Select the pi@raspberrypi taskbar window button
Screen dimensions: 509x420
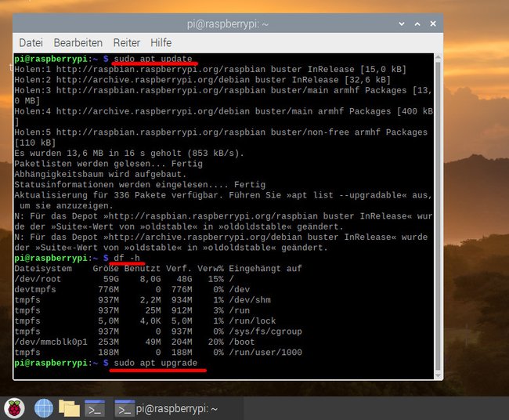(x=167, y=408)
